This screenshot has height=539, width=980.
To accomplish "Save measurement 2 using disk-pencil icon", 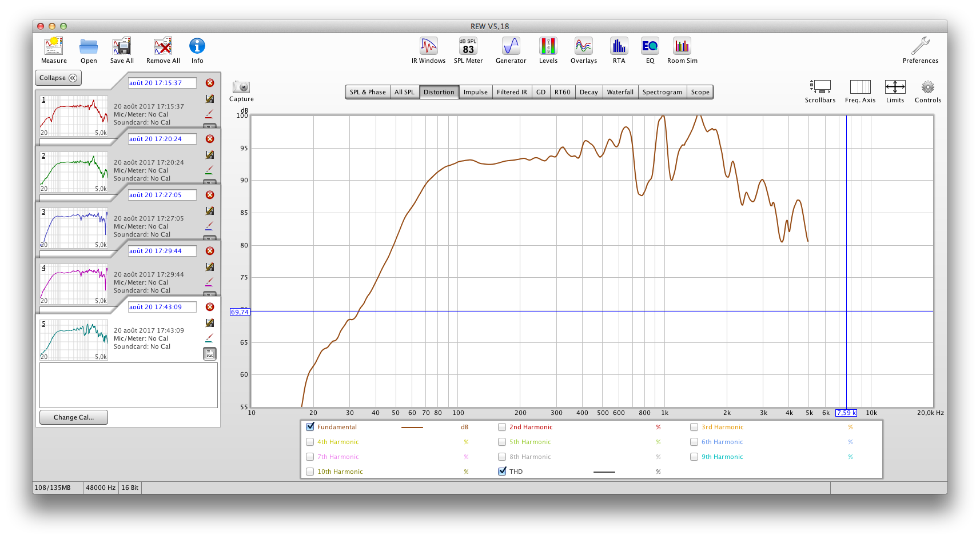I will point(210,155).
